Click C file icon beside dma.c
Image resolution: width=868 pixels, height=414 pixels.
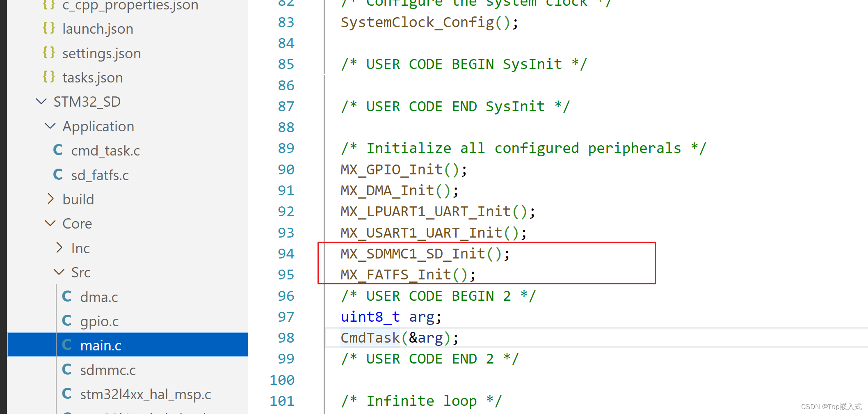pyautogui.click(x=67, y=296)
